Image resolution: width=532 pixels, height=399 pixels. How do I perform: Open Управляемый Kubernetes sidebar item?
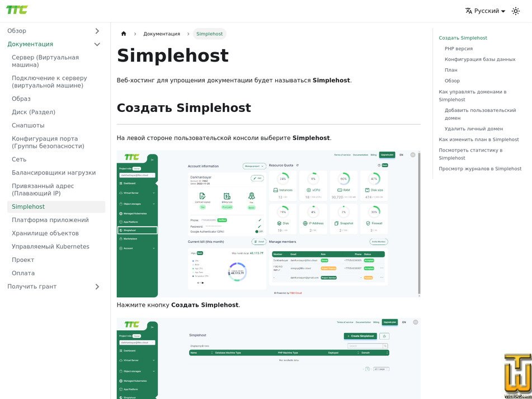pos(50,246)
